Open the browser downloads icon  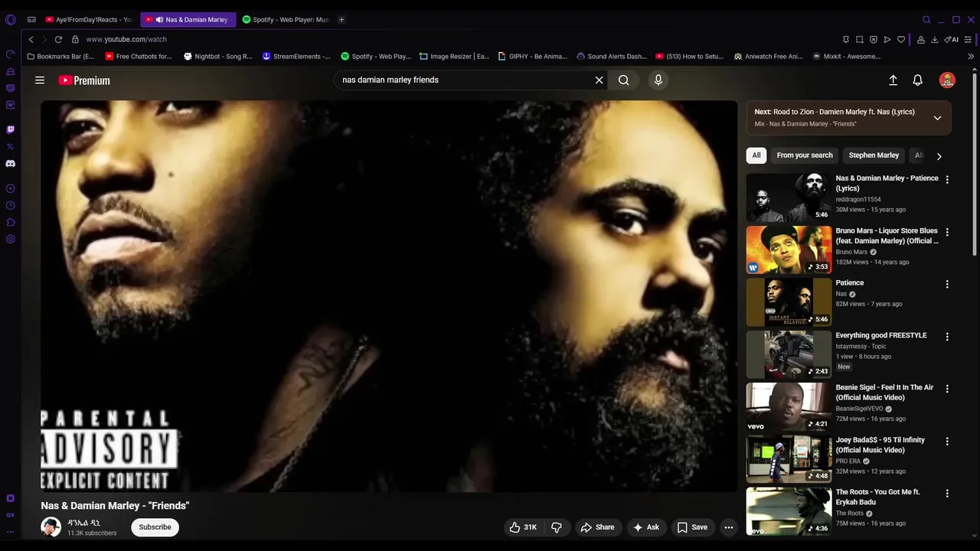(x=935, y=39)
